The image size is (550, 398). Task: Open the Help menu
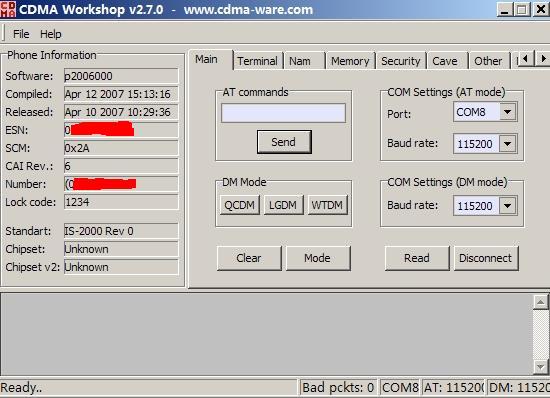[x=51, y=34]
